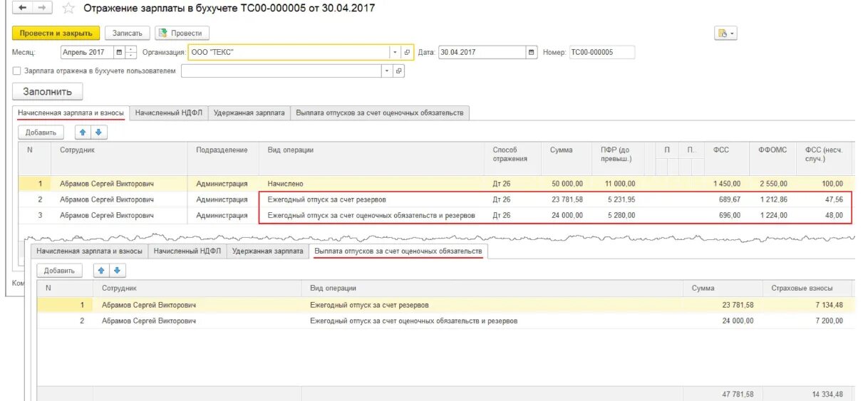Screen dimensions: 868x401
Task: Focus the Месяц input 'Апрель 2017'
Action: tap(86, 52)
